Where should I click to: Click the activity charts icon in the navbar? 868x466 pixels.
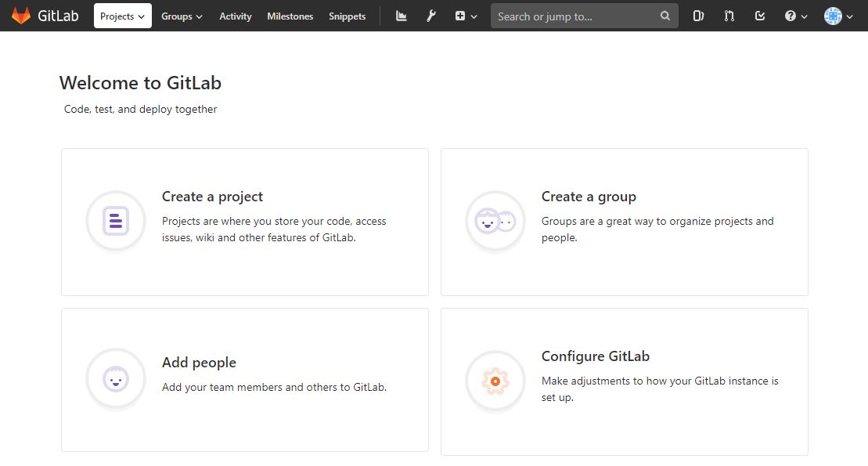(401, 16)
